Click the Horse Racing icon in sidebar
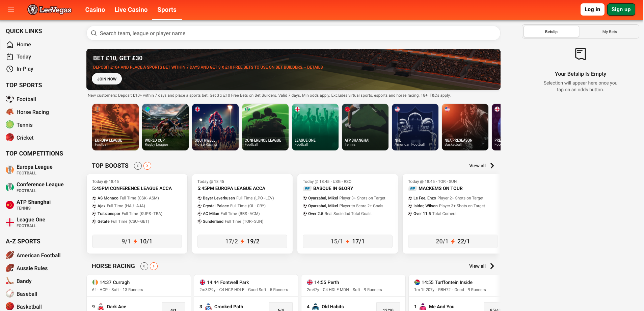The width and height of the screenshot is (644, 311). pos(10,112)
